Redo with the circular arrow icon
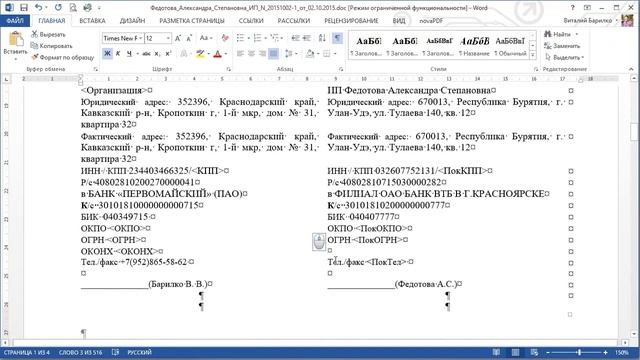The height and width of the screenshot is (360, 640). 58,7
